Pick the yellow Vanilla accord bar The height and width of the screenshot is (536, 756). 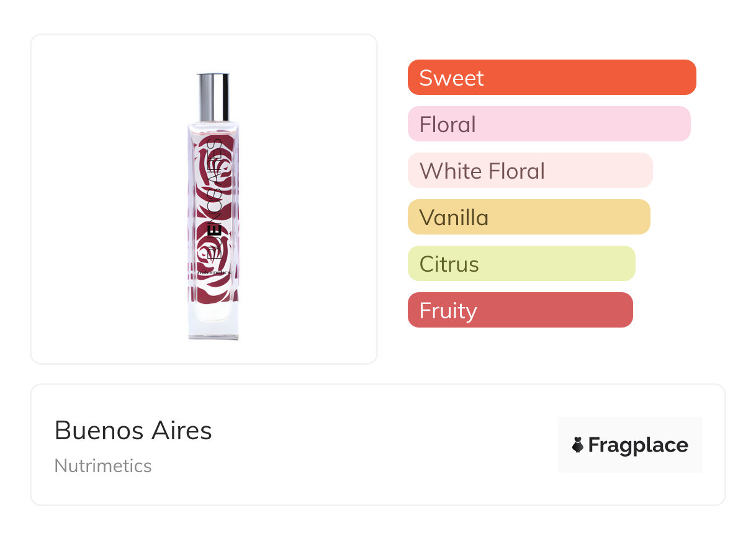tap(528, 217)
